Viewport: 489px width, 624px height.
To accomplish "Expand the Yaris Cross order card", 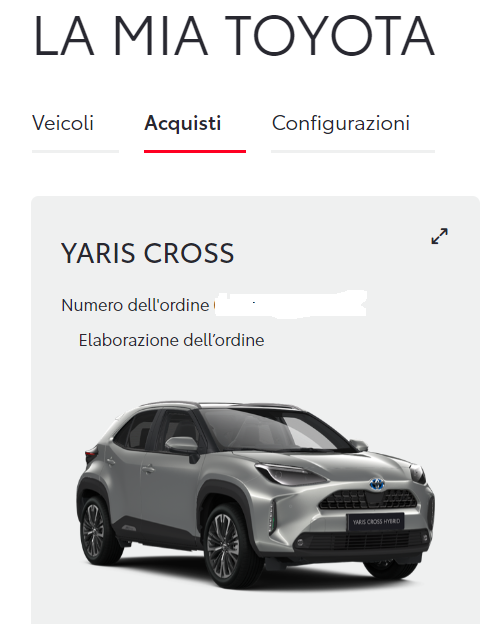I will (439, 236).
